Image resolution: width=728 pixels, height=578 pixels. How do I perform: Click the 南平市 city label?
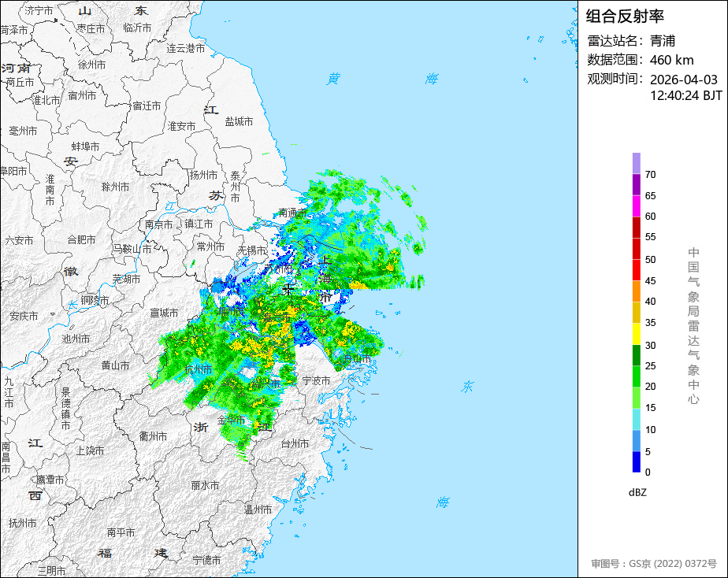point(121,532)
